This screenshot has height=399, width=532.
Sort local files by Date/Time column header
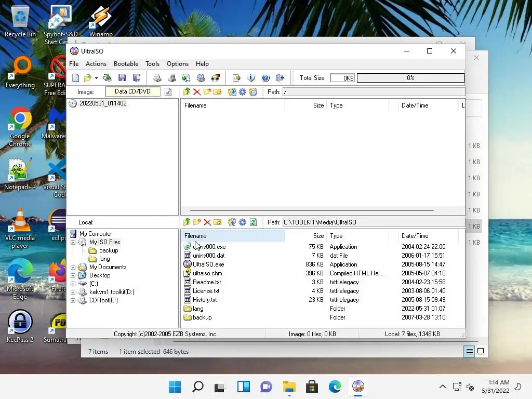[428, 236]
